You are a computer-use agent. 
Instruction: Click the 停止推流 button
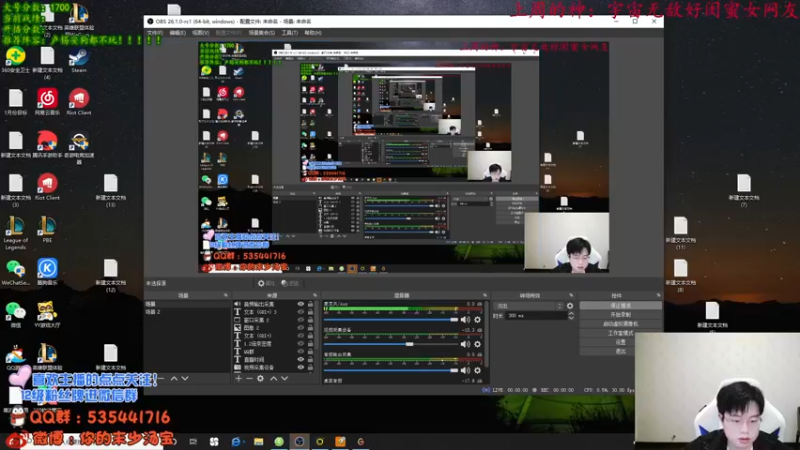(x=620, y=306)
